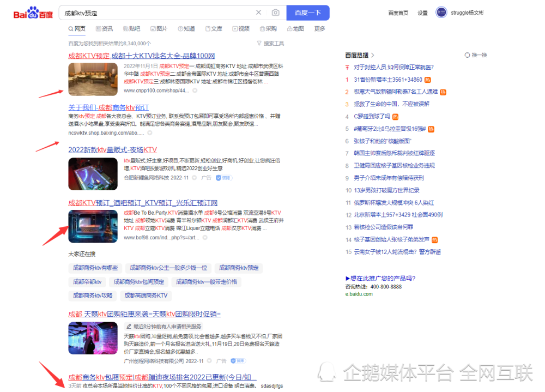Click related search 成都高端商务KTV
The image size is (545, 392).
[x=146, y=295]
